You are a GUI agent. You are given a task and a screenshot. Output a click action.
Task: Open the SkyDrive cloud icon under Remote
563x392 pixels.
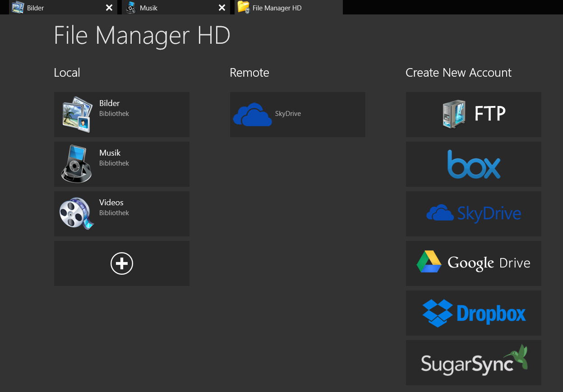[x=253, y=115]
